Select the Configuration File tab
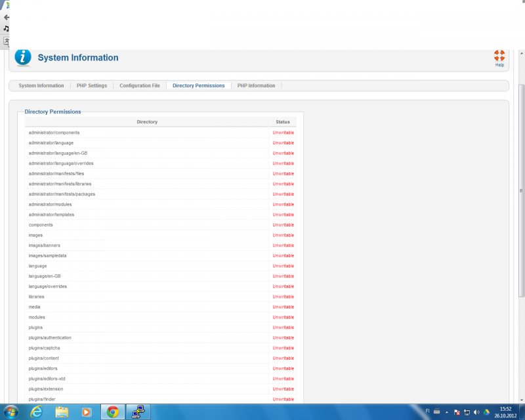Image resolution: width=525 pixels, height=420 pixels. pos(139,86)
